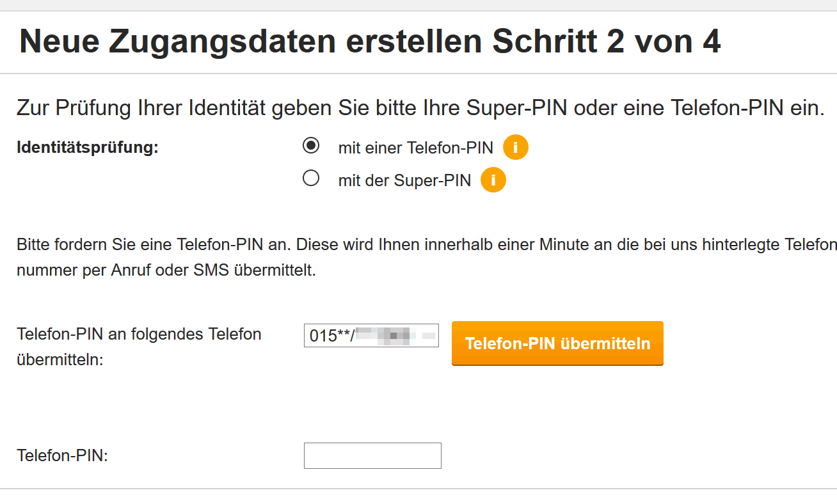Click the 'übermitteln:' label line
Viewport: 837px width, 504px height.
click(60, 360)
